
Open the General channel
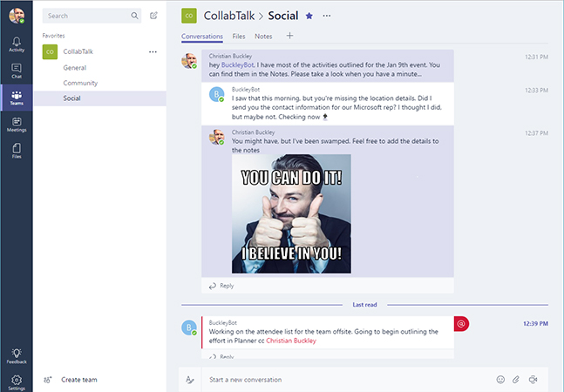[x=75, y=68]
